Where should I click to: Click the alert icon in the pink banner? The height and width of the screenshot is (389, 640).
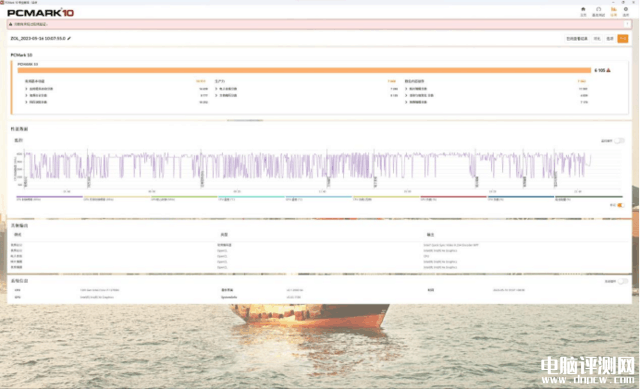[x=11, y=24]
